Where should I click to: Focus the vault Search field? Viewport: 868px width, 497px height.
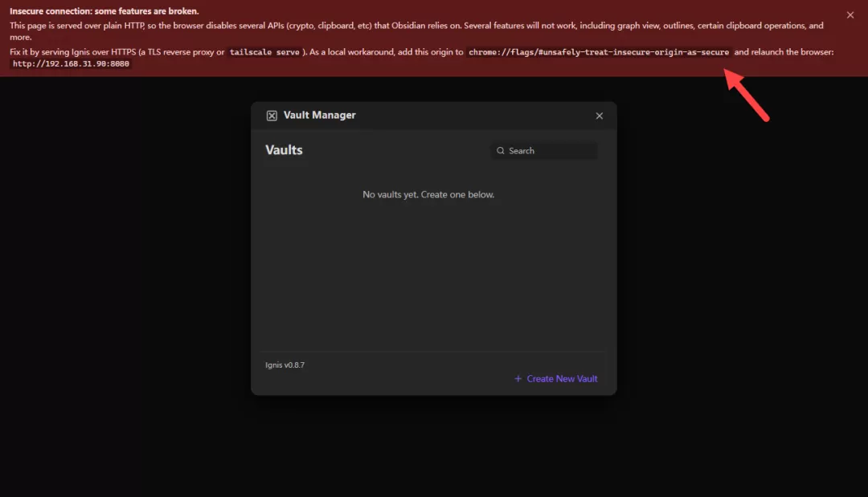543,150
